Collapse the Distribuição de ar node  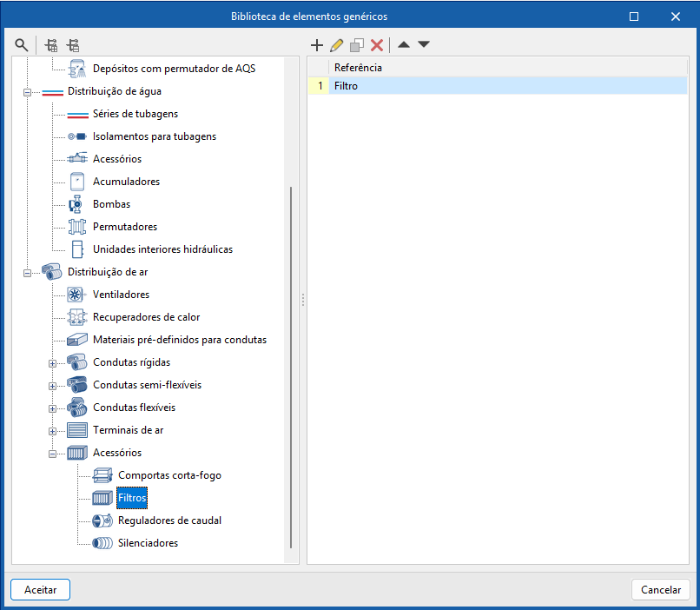(28, 272)
